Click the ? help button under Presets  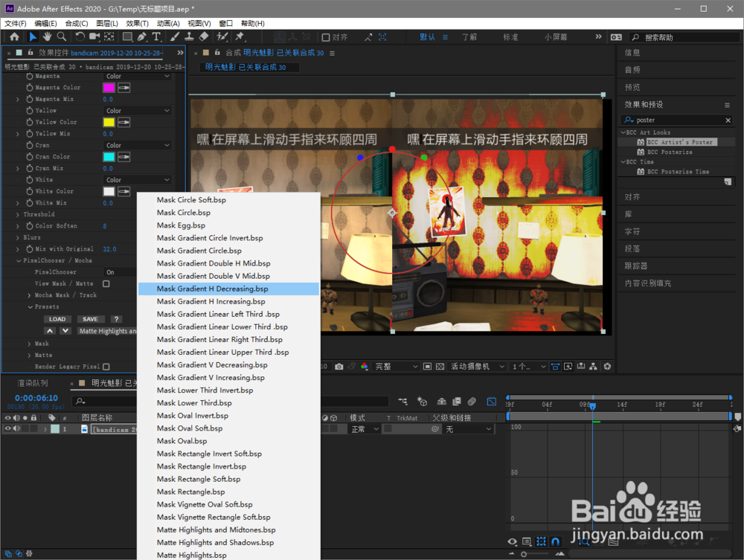(x=116, y=320)
